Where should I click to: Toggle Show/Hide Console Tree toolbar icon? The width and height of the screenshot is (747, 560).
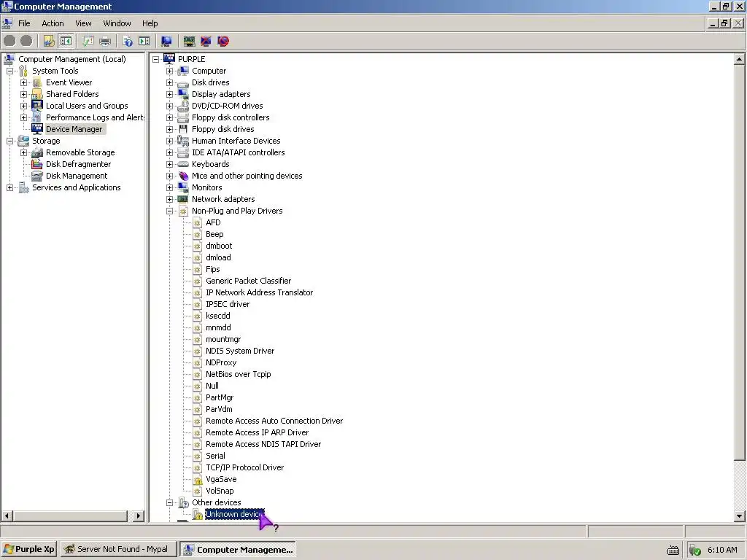point(66,41)
